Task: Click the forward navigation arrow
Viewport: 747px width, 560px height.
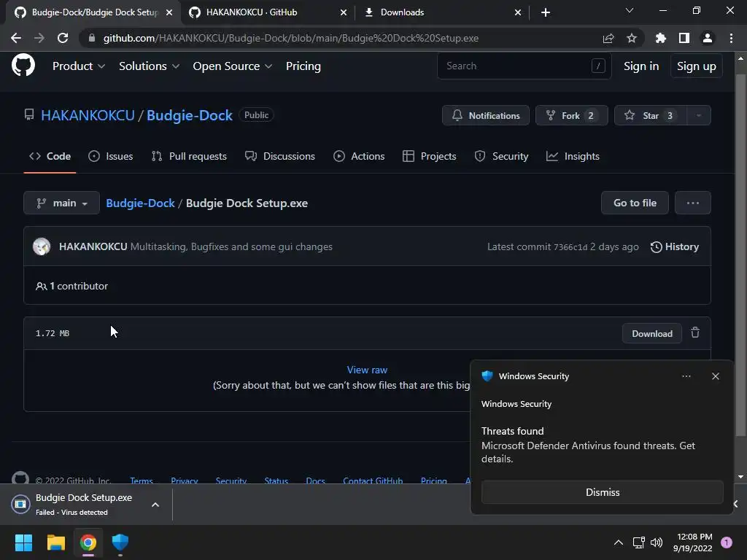Action: (39, 38)
